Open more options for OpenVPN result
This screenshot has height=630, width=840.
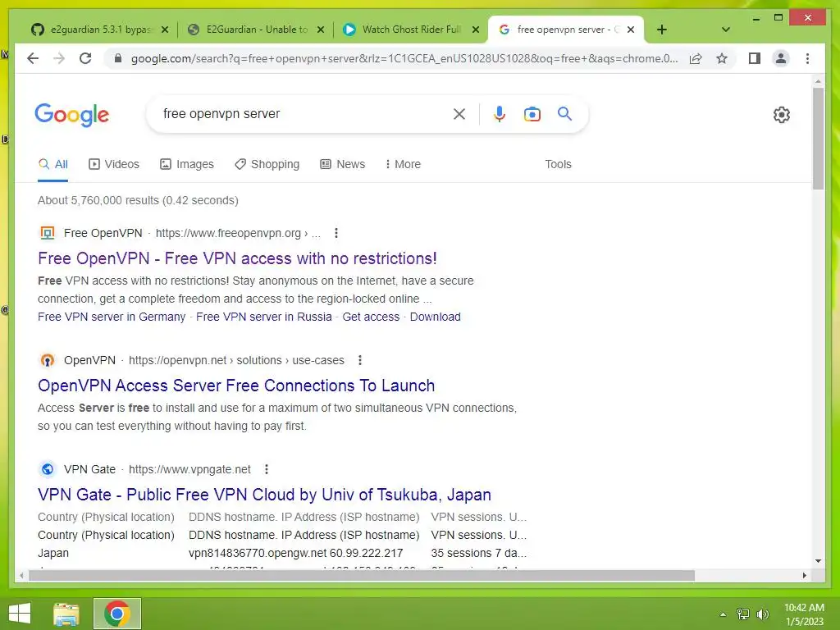(x=360, y=360)
